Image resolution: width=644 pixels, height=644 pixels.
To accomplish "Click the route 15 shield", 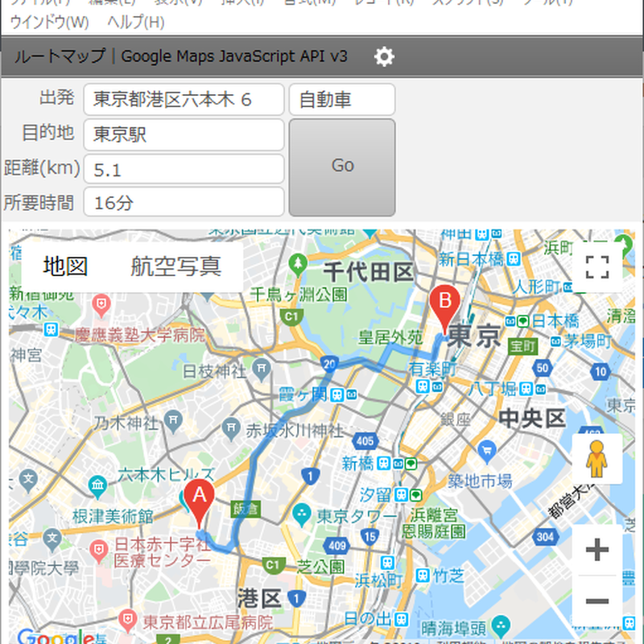I will point(370,536).
